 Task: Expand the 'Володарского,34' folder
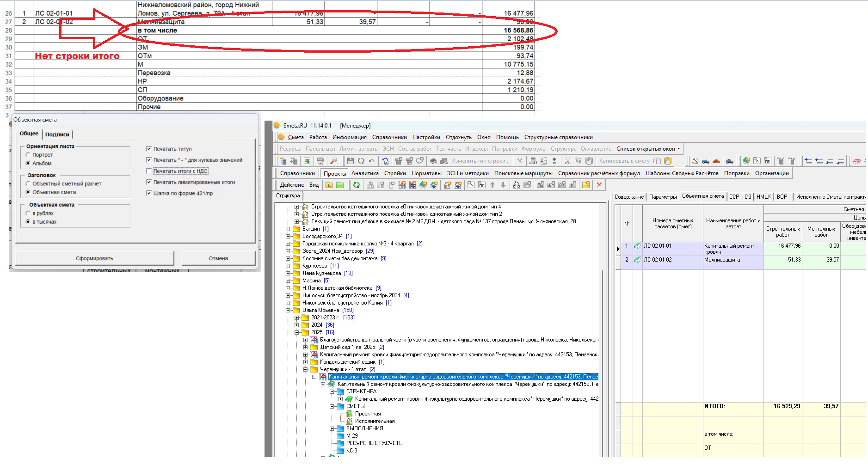click(288, 236)
